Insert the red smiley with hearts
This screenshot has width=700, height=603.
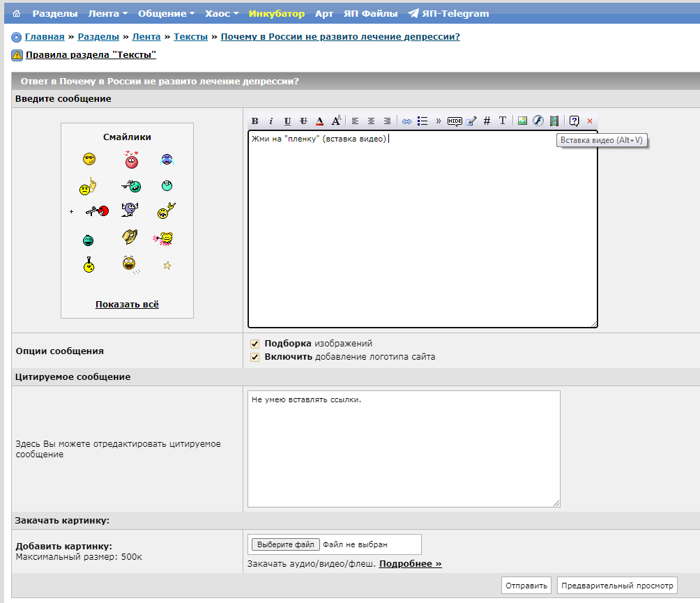(131, 160)
